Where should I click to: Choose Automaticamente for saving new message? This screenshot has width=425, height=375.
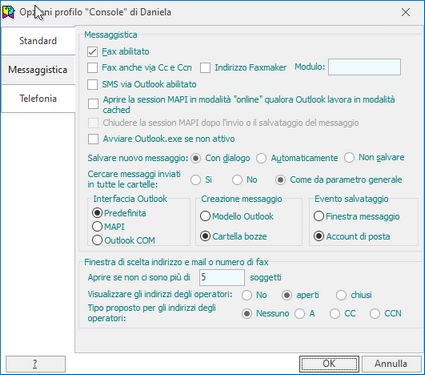coord(261,158)
